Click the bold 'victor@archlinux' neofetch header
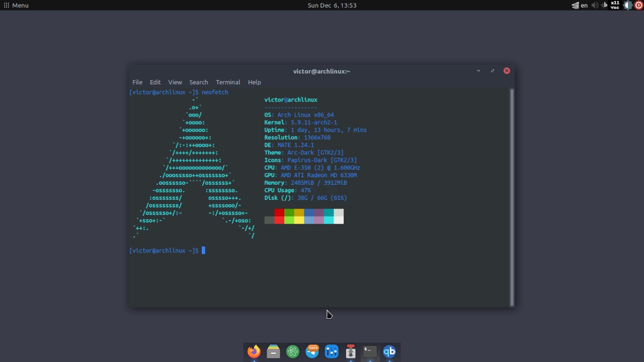Screen dimensions: 644x362 (x=291, y=100)
